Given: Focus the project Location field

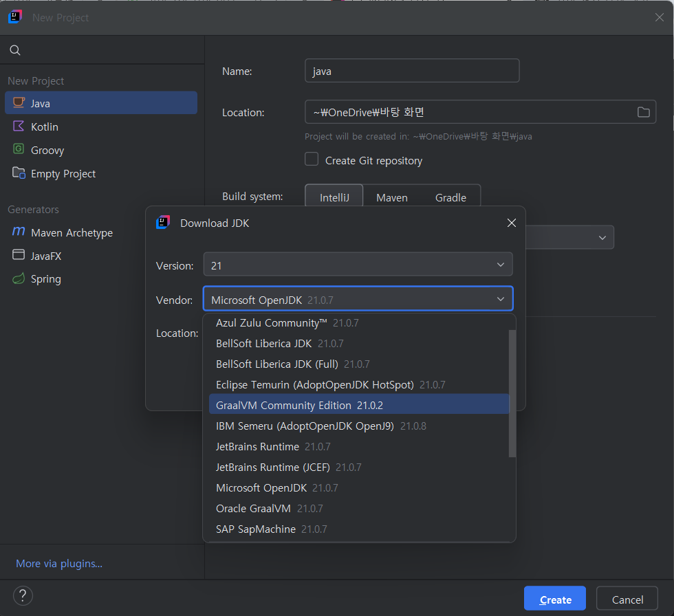Looking at the screenshot, I should point(480,111).
